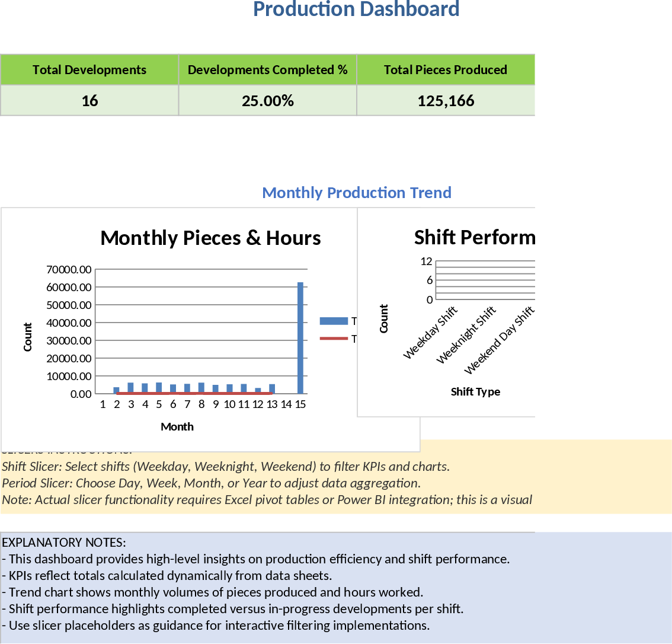The width and height of the screenshot is (672, 644).
Task: Select the Total Pieces Produced header cell
Action: (445, 70)
